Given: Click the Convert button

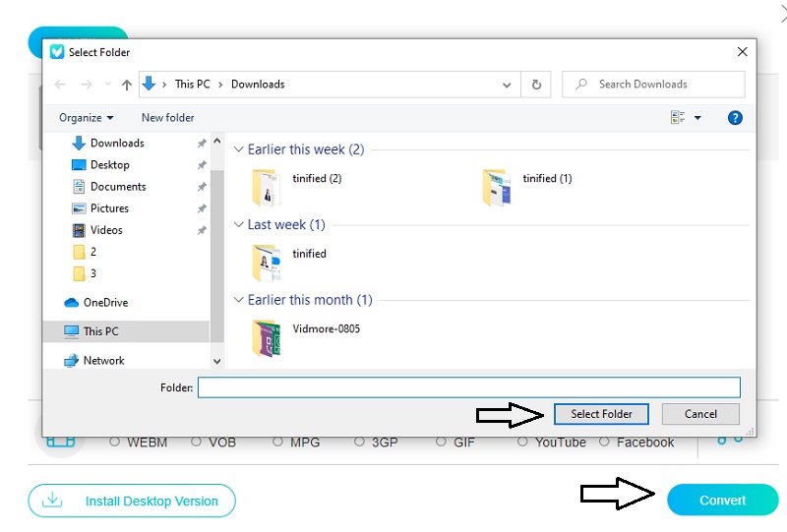Looking at the screenshot, I should tap(722, 500).
